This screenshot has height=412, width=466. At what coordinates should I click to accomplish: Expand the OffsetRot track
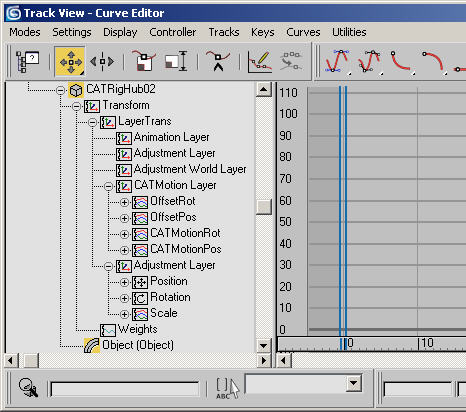coord(124,202)
